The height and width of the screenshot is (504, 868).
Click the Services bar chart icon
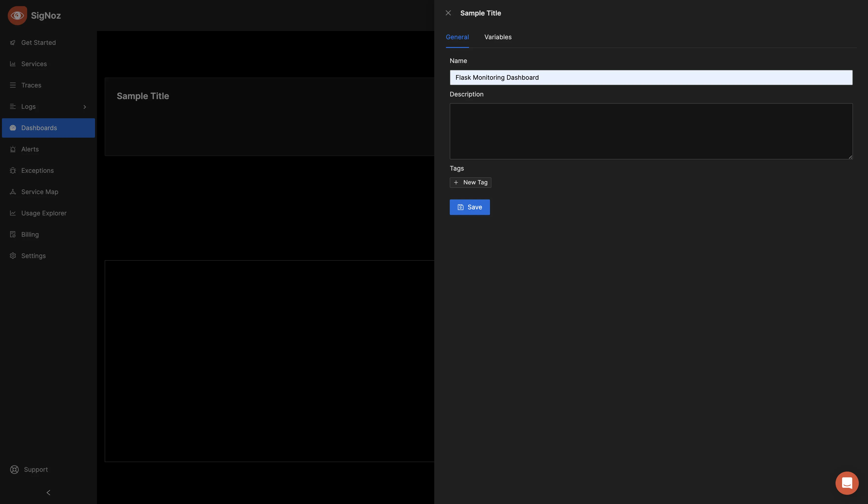(13, 64)
